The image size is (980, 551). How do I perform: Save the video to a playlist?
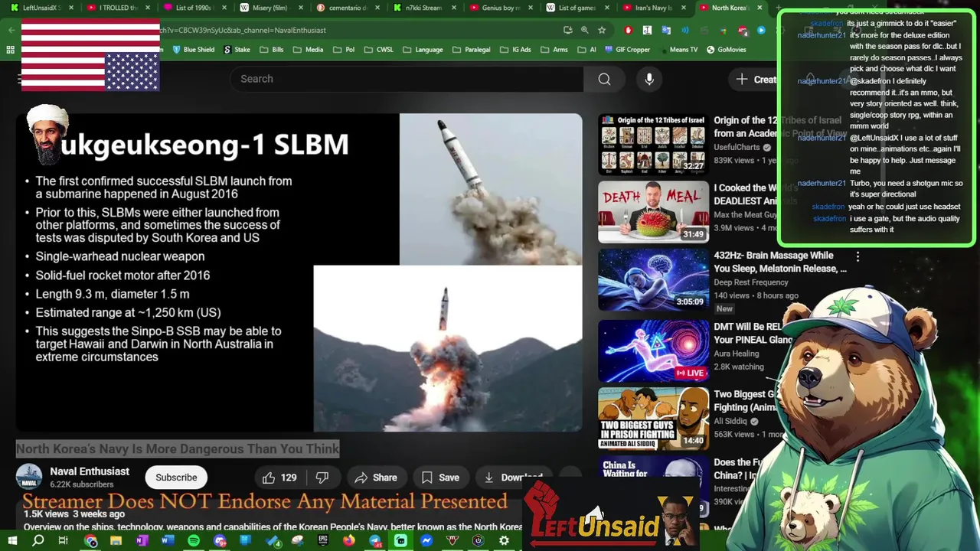[440, 478]
